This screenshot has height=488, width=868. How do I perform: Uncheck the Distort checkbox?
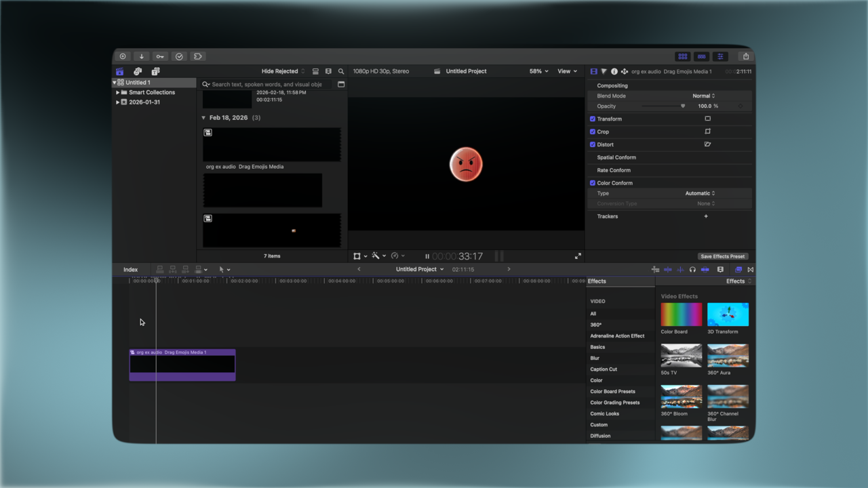[x=593, y=144]
